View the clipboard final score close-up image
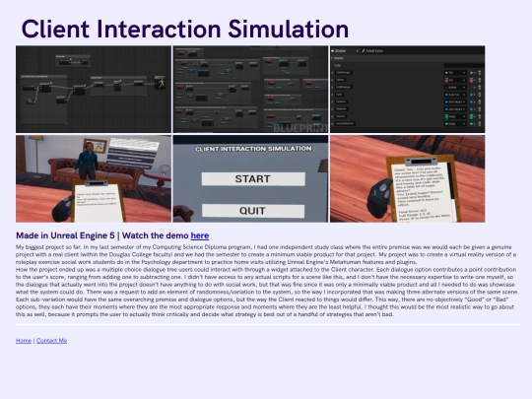This screenshot has height=399, width=532. (x=408, y=178)
